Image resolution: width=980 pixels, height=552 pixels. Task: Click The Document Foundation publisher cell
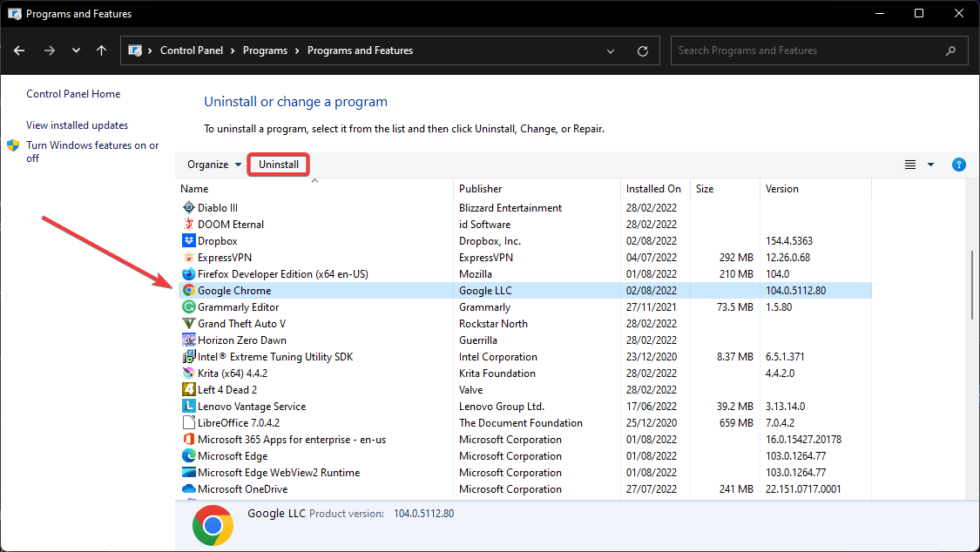point(521,423)
